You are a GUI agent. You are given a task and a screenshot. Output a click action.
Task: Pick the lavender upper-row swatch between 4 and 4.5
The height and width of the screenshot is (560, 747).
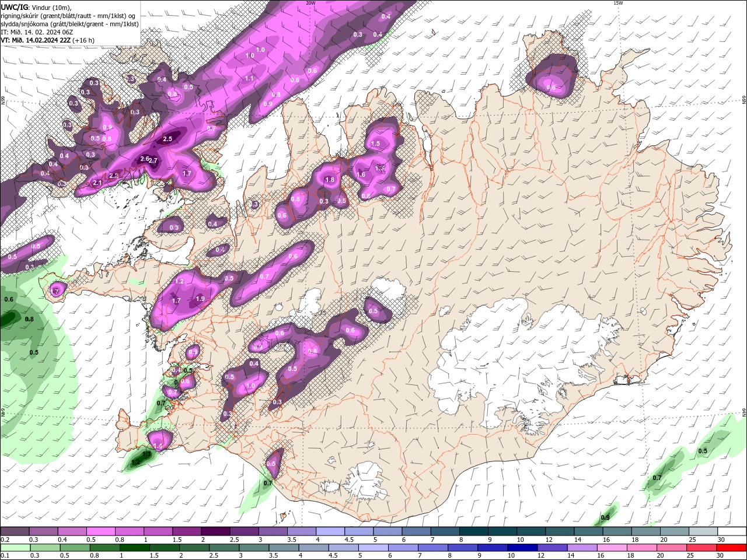(330, 531)
